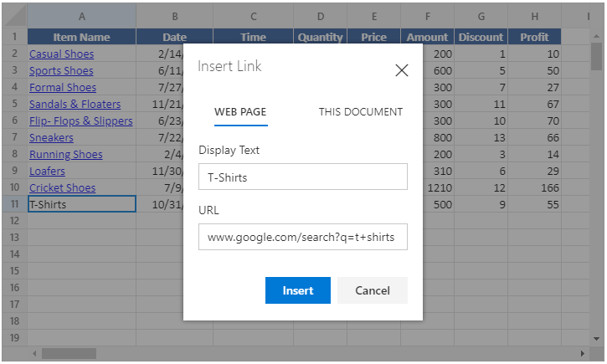Viewport: 607px width, 364px height.
Task: Click the vertical scrollbar up arrow
Action: [x=596, y=37]
